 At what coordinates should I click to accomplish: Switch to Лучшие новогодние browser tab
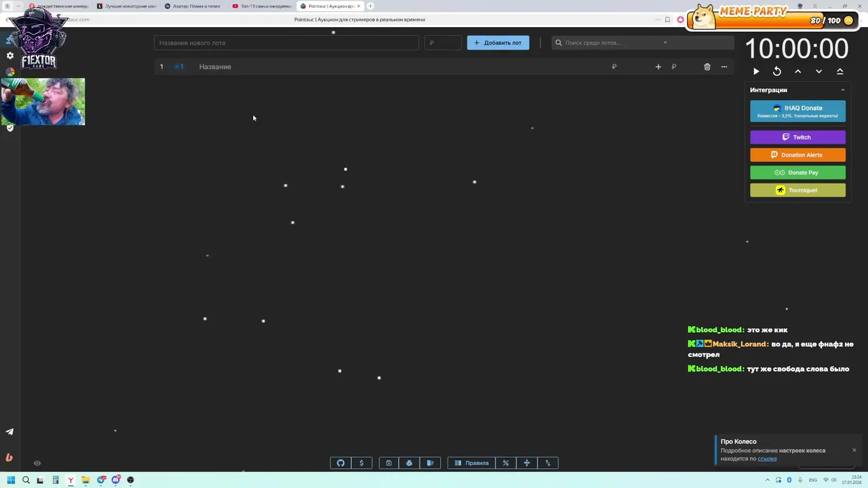(x=126, y=6)
